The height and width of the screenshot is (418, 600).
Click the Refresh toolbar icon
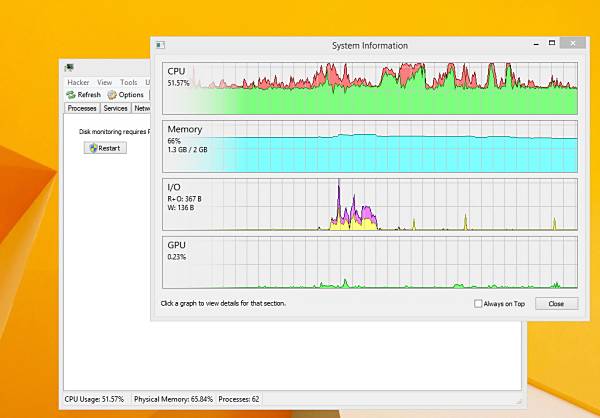71,95
